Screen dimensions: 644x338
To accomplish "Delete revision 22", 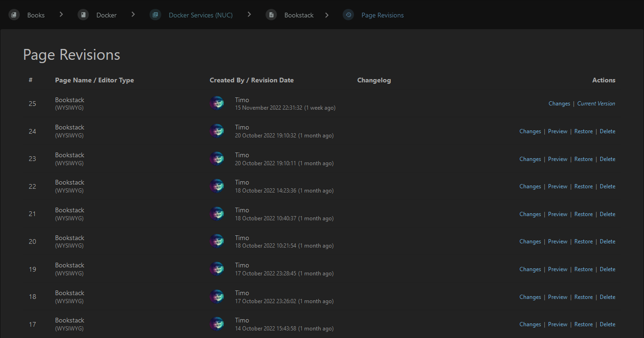I will tap(607, 186).
